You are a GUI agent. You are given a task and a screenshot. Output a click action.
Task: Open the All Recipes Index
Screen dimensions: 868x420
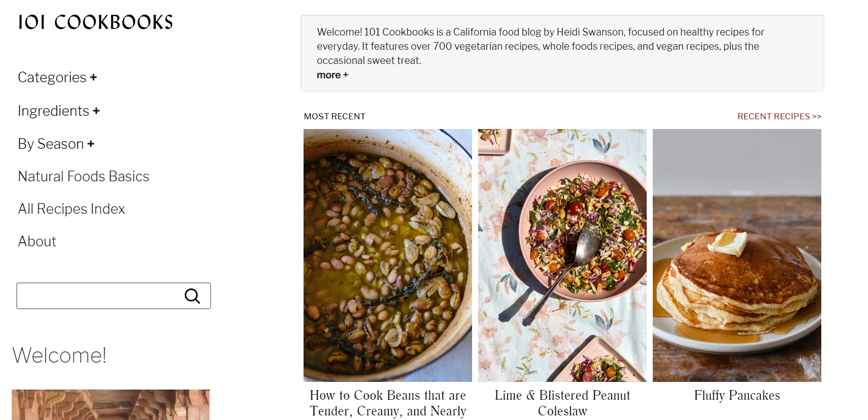point(71,209)
